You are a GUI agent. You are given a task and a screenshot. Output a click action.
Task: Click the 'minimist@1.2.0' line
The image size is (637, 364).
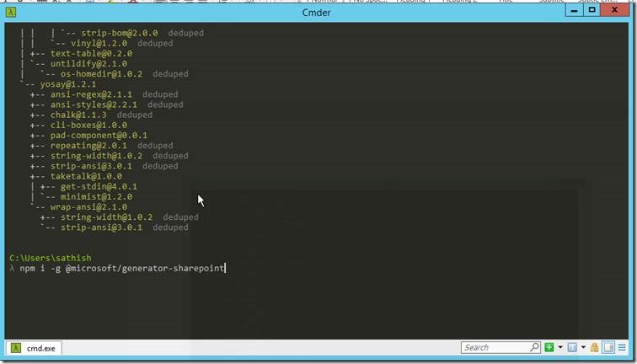pyautogui.click(x=96, y=196)
